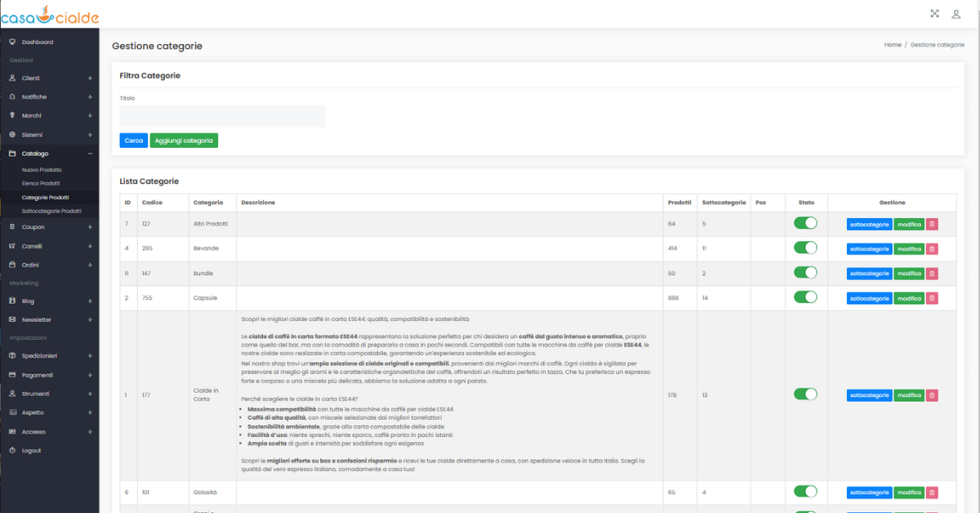This screenshot has width=980, height=513.
Task: Delete the Bevande category via trash icon
Action: coord(932,249)
